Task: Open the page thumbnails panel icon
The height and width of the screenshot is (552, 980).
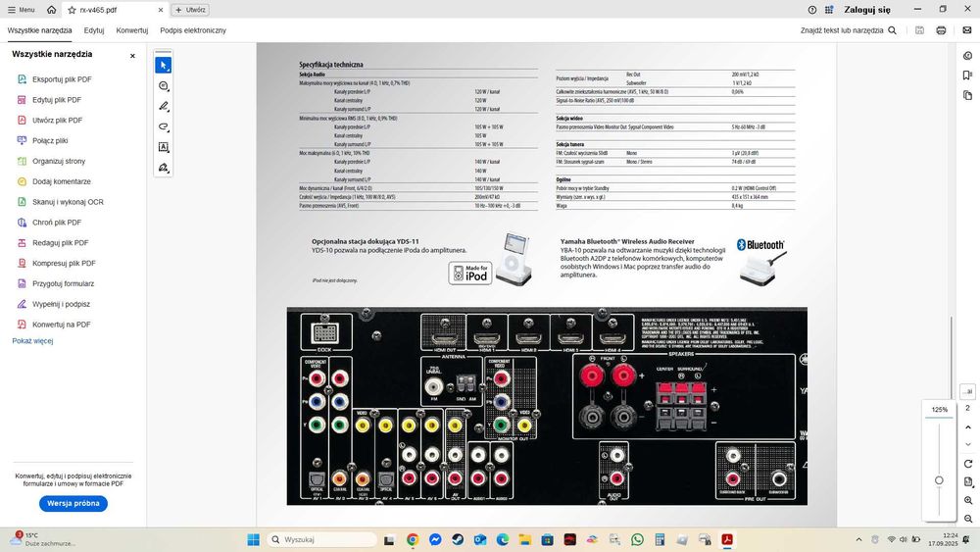Action: pos(967,96)
